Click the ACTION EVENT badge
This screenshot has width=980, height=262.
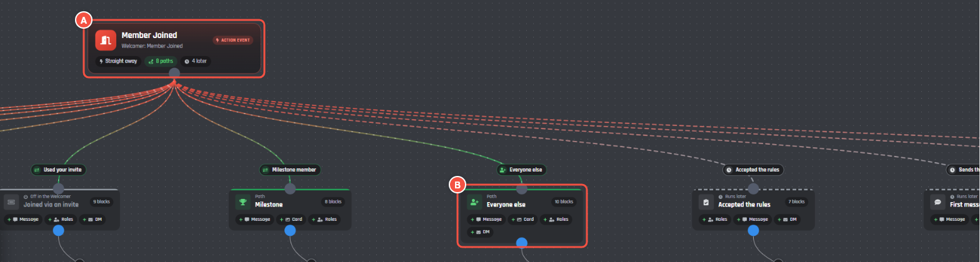pyautogui.click(x=232, y=40)
